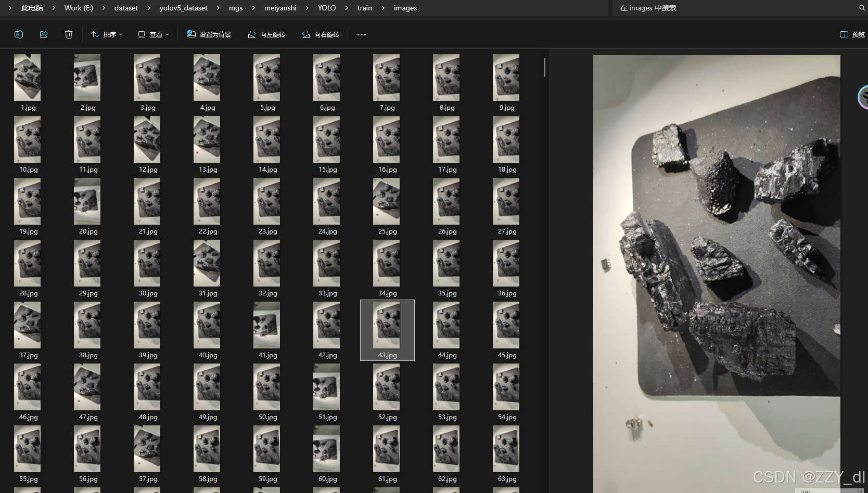Image resolution: width=868 pixels, height=493 pixels.
Task: Click 向右旋转 rotate right
Action: tap(321, 34)
